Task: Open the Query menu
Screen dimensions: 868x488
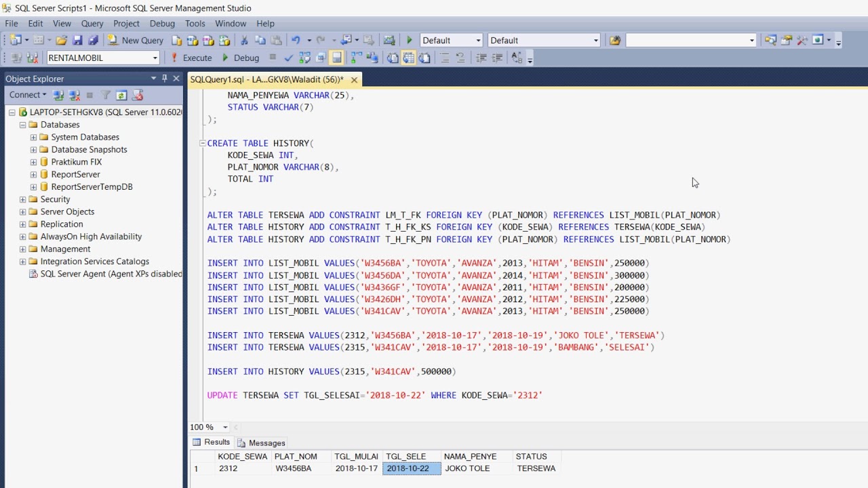Action: [92, 24]
